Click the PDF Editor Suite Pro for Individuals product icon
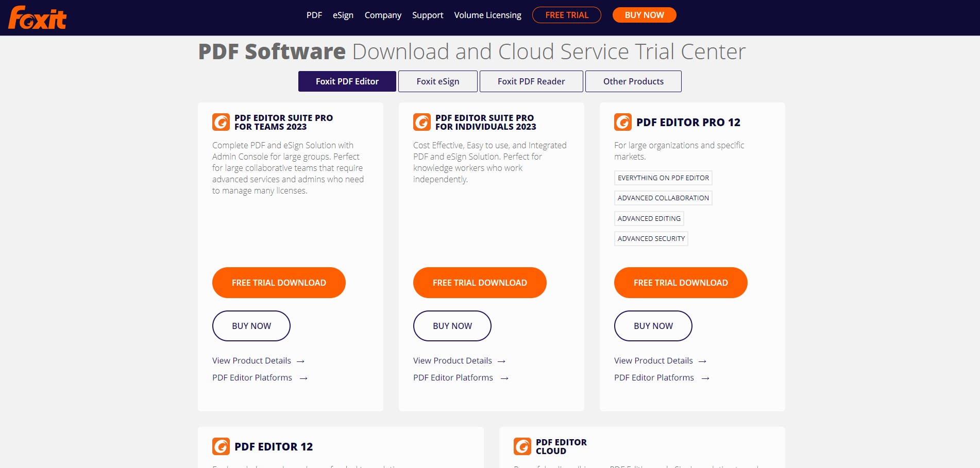This screenshot has width=980, height=468. coord(422,122)
